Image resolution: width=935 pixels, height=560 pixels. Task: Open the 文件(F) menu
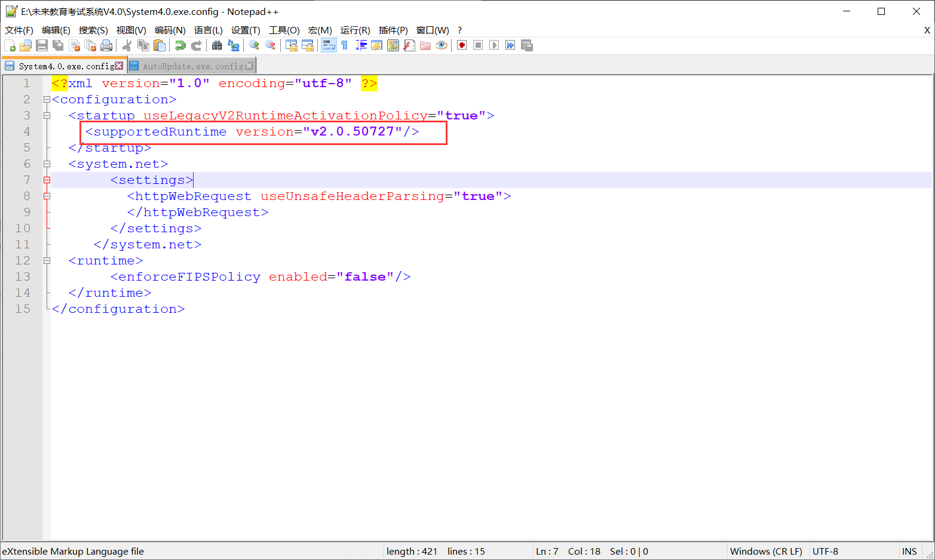point(19,30)
